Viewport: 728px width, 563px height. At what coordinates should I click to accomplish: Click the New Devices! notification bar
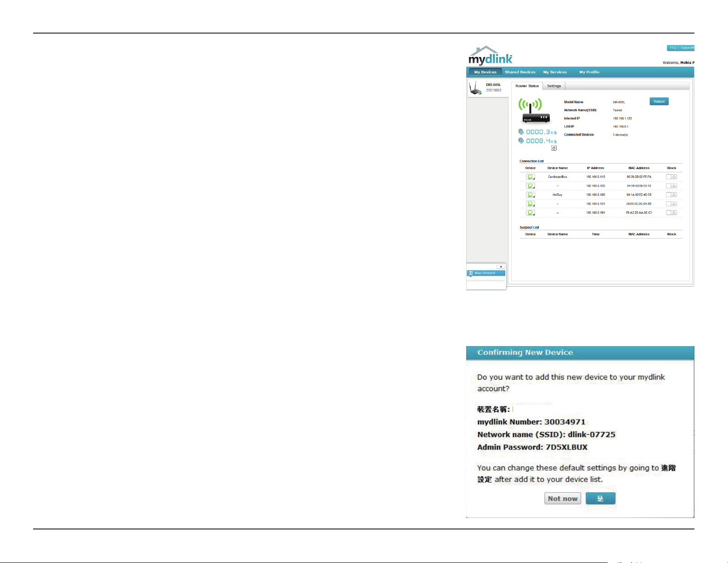pyautogui.click(x=486, y=273)
